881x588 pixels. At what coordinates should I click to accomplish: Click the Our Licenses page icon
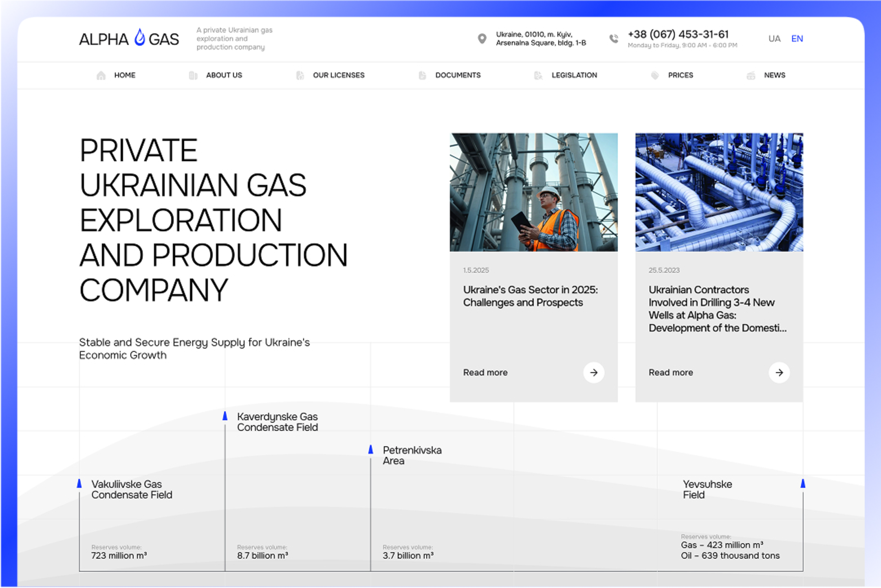coord(300,75)
